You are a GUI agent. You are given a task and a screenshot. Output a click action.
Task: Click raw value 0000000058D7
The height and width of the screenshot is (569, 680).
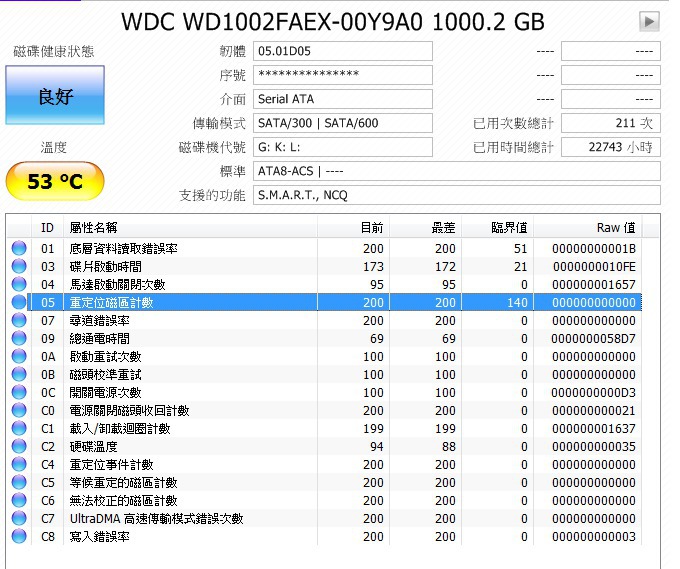point(593,339)
